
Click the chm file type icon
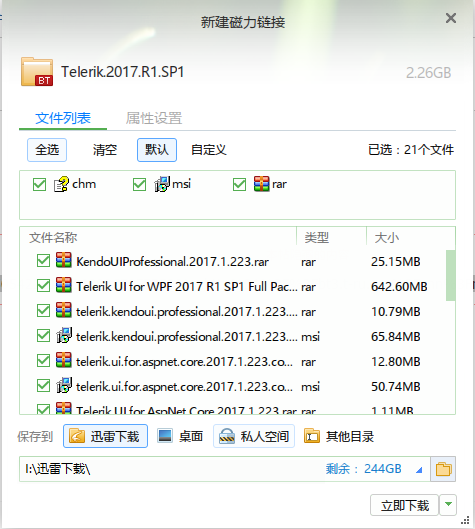[x=61, y=184]
